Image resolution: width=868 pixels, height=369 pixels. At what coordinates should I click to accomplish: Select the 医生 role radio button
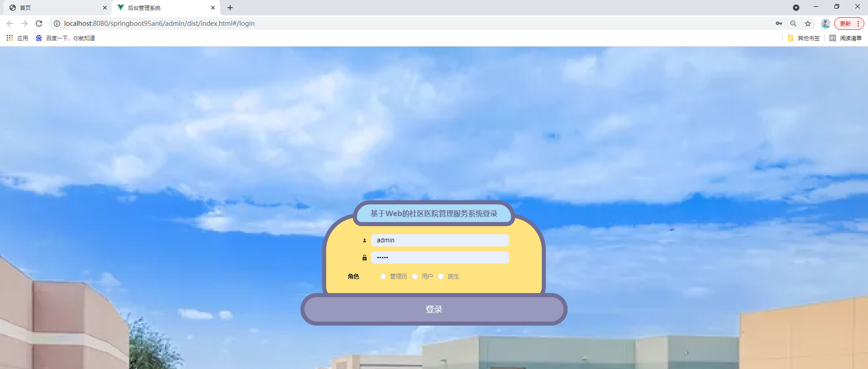tap(441, 276)
